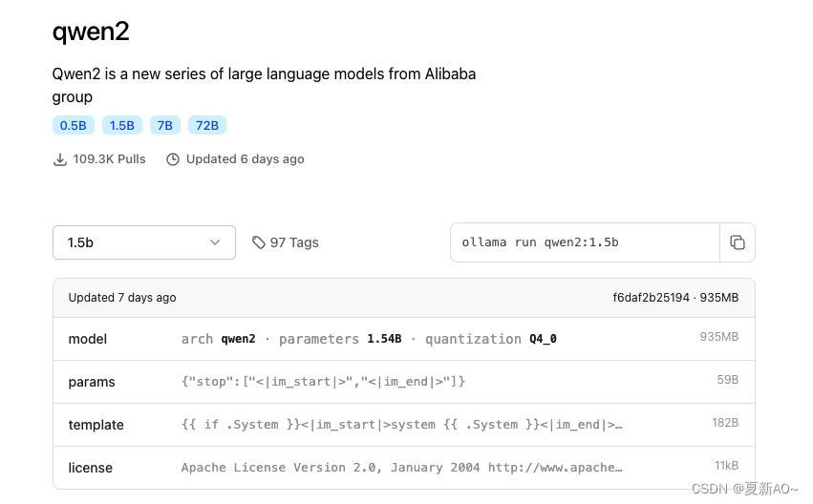Screen dimensions: 813x504
Task: Expand the version chevron arrow
Action: [215, 242]
